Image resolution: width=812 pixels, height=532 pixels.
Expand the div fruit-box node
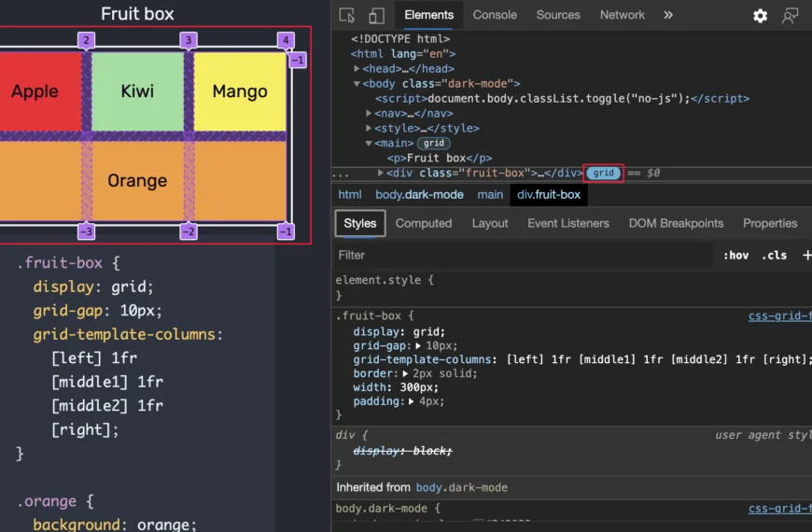(381, 173)
